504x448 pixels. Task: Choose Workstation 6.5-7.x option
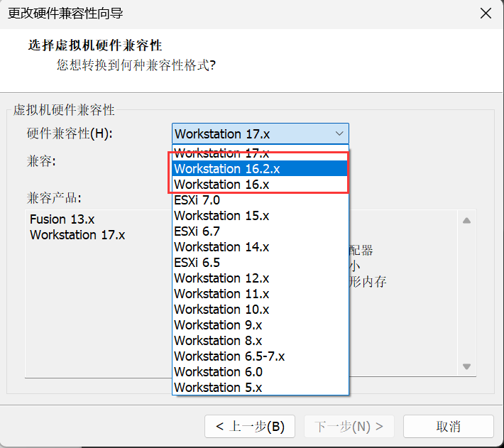coord(261,356)
